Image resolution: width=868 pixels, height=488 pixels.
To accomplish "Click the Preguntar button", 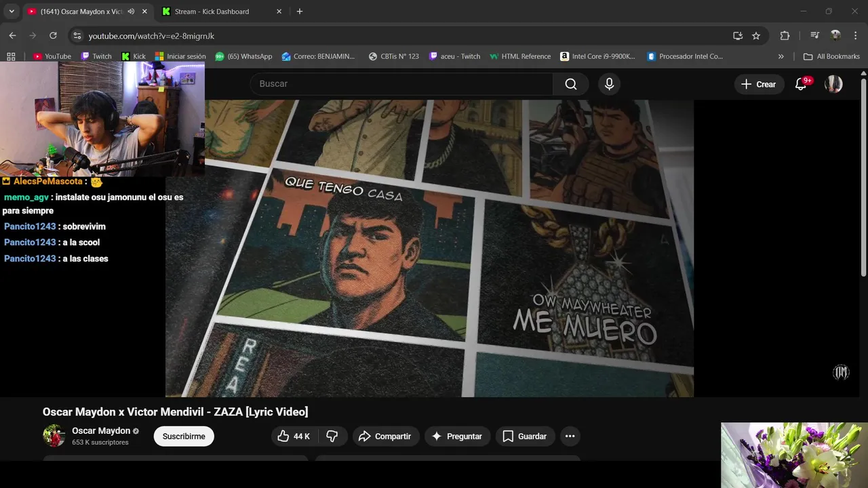I will click(x=458, y=436).
